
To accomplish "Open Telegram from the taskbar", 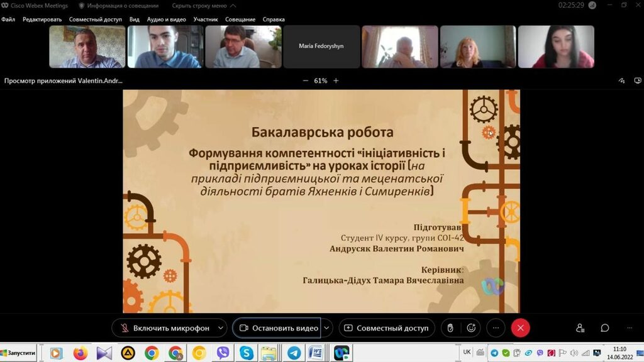I will click(x=495, y=353).
